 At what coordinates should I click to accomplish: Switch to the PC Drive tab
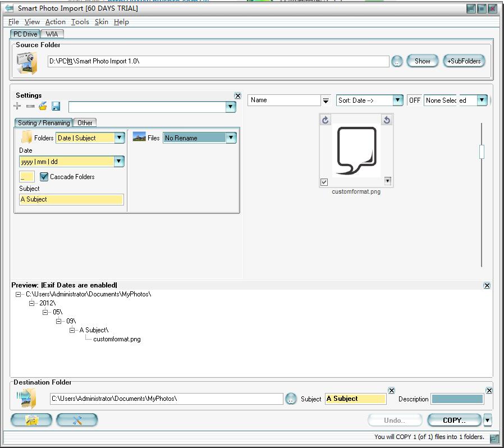pyautogui.click(x=25, y=34)
